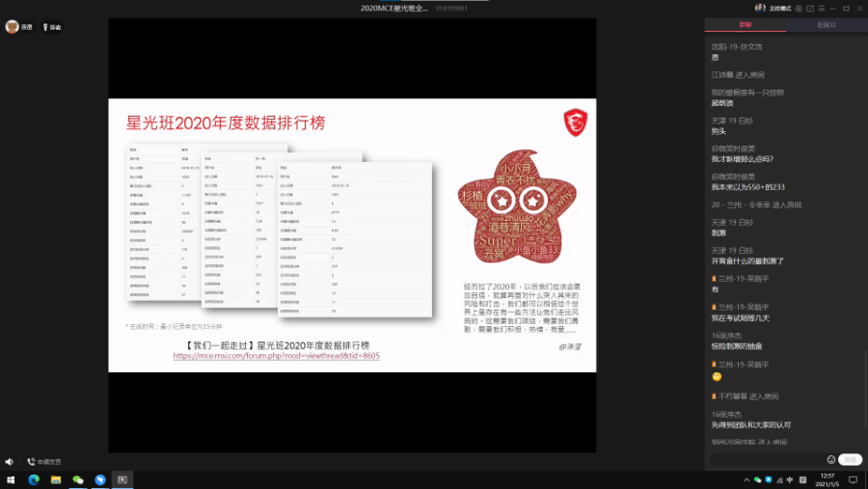Image resolution: width=868 pixels, height=489 pixels.
Task: Expand hidden system tray icons
Action: 746,479
